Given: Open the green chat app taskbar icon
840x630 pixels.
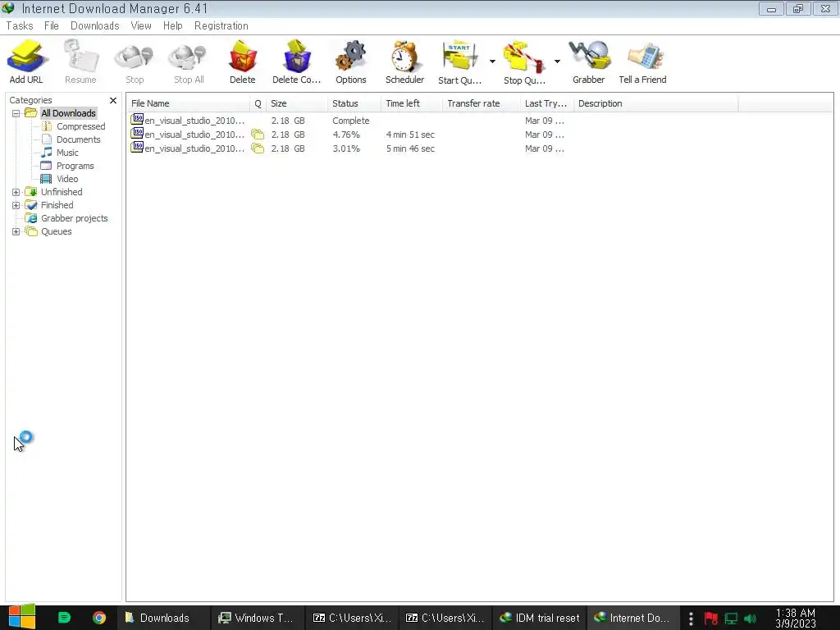Looking at the screenshot, I should pos(64,618).
